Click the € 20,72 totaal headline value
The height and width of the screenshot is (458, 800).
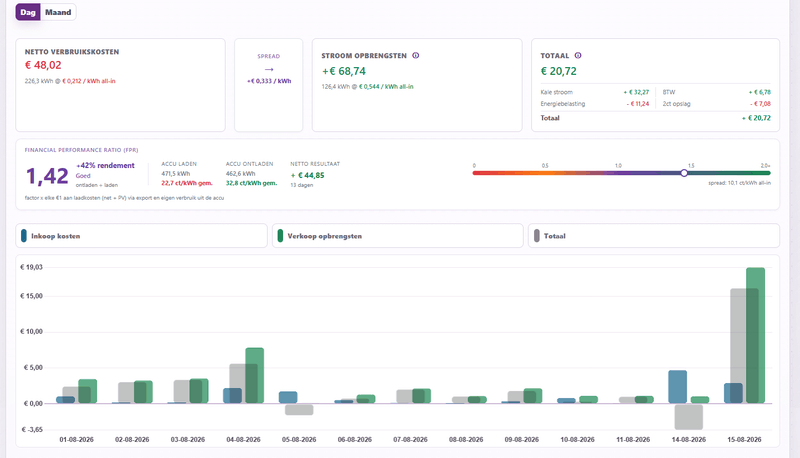tap(559, 71)
